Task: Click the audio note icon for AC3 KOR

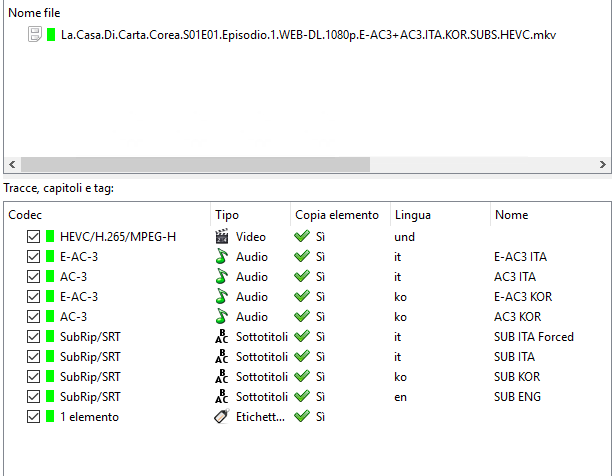Action: (222, 316)
